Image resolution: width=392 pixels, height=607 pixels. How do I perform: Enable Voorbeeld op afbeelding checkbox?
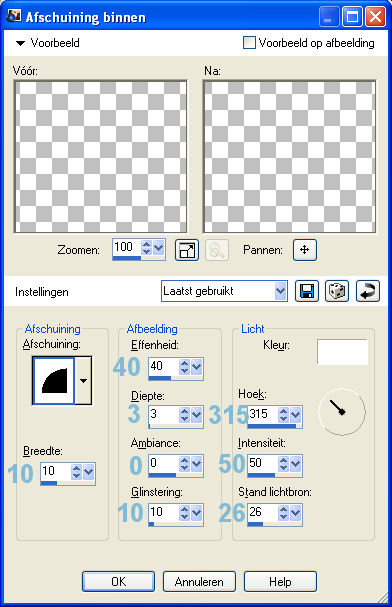click(x=249, y=43)
